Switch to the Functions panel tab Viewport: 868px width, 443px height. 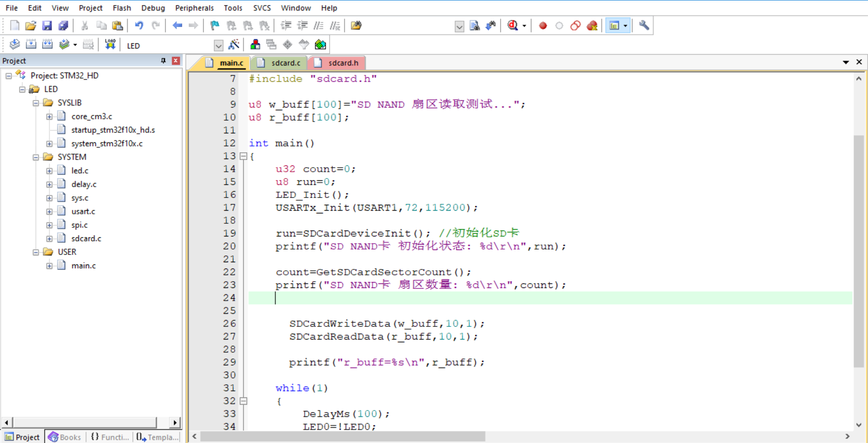[x=109, y=437]
